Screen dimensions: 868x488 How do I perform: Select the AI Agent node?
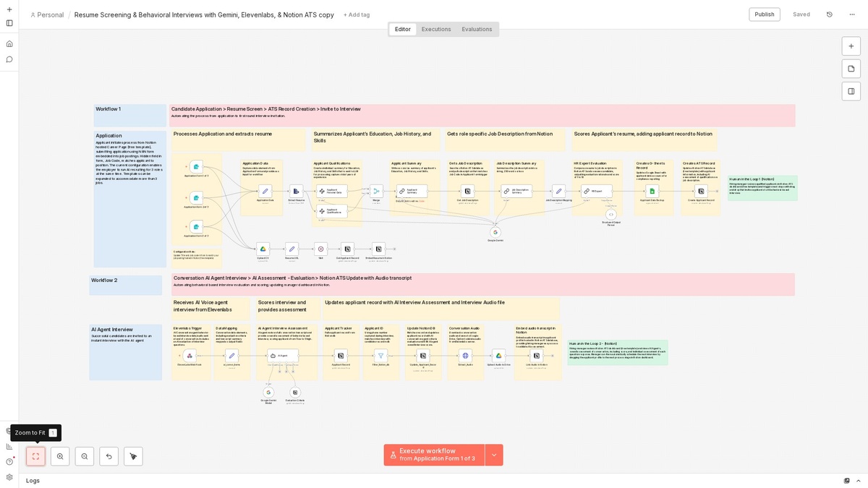(283, 356)
